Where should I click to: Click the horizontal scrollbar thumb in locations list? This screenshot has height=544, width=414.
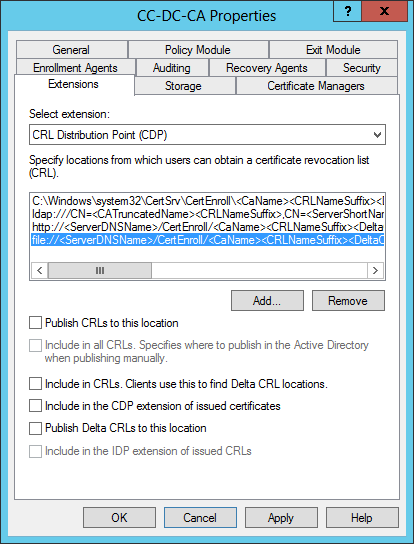[100, 270]
